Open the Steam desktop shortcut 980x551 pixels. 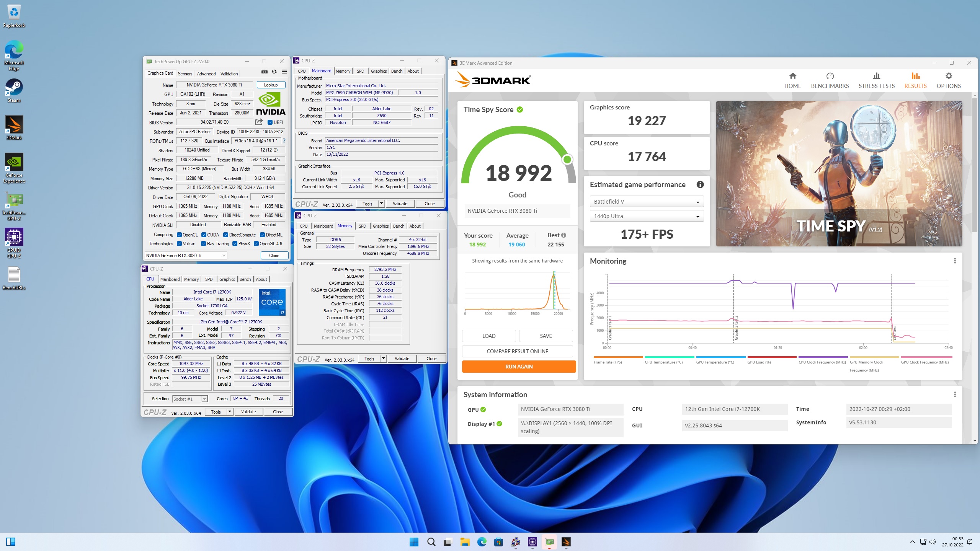[x=14, y=91]
